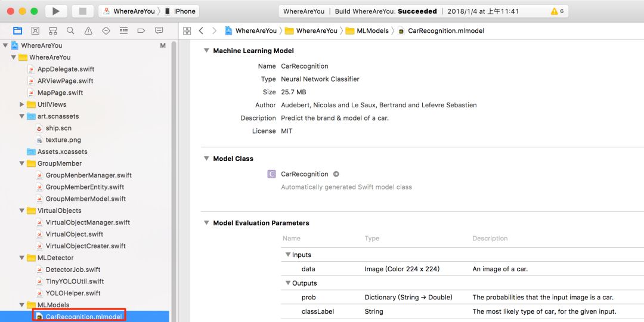Open the Report navigator speech-bubble icon

(x=159, y=30)
